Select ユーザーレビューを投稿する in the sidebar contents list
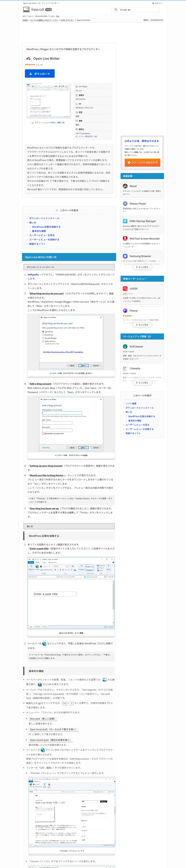 click(x=140, y=429)
